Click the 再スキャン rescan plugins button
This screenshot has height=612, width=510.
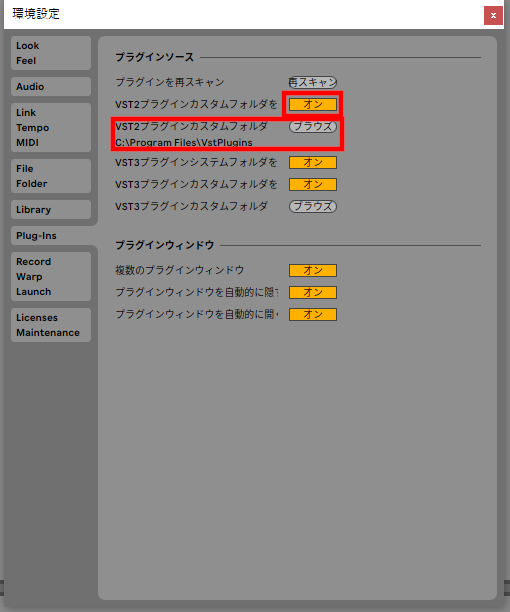click(313, 82)
